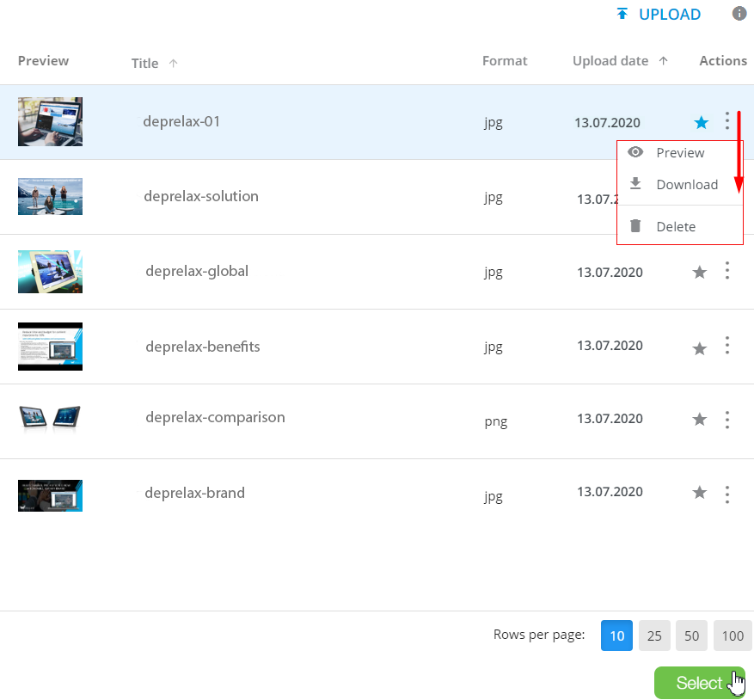Click the deprelax-solution preview thumbnail
The width and height of the screenshot is (754, 700).
coord(50,196)
